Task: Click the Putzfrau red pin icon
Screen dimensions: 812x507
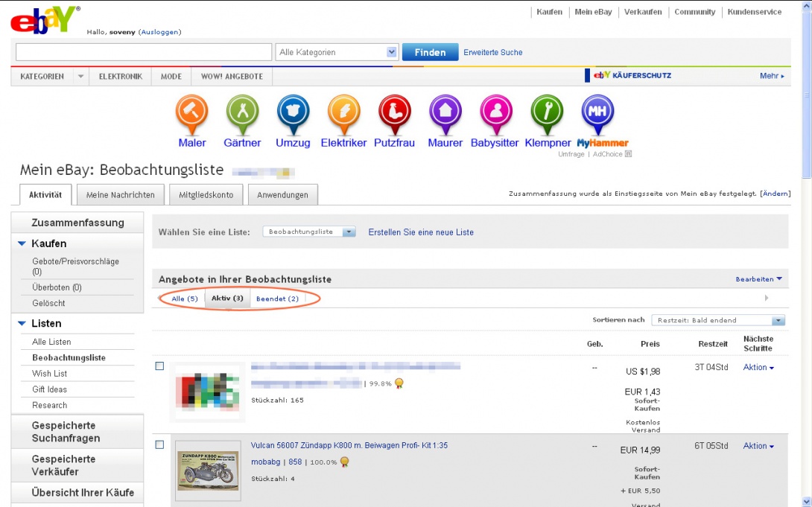Action: click(394, 112)
